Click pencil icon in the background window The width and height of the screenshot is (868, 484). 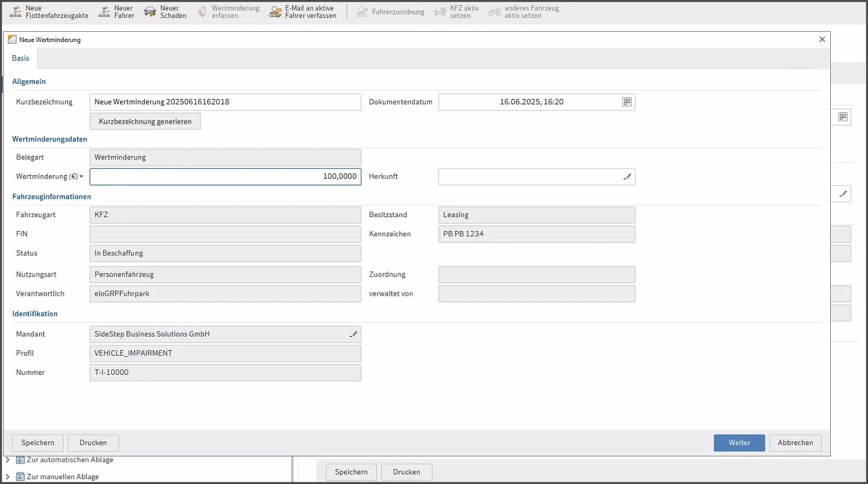(843, 193)
